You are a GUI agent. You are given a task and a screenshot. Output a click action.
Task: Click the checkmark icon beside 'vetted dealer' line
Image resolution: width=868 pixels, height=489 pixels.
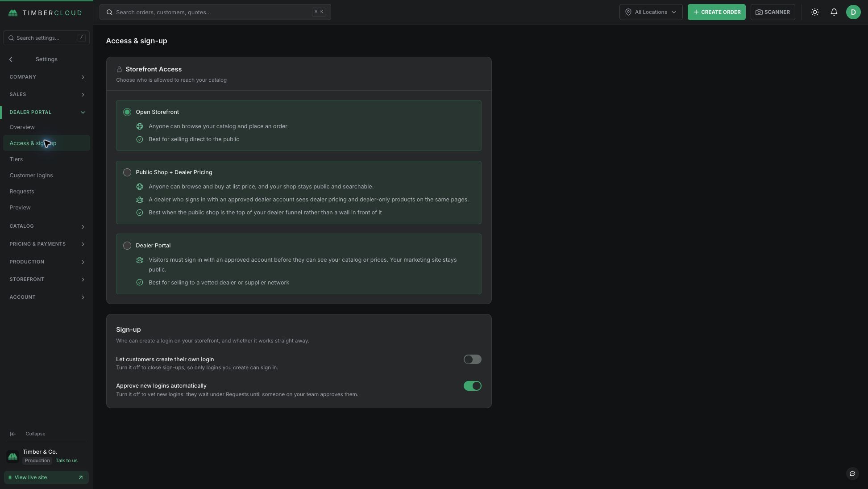click(x=140, y=283)
